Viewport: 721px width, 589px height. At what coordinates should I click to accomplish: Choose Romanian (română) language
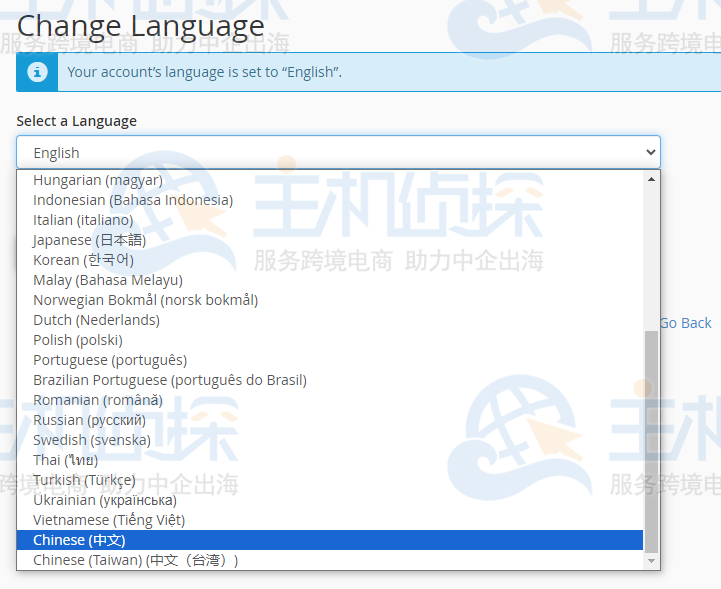(330, 400)
